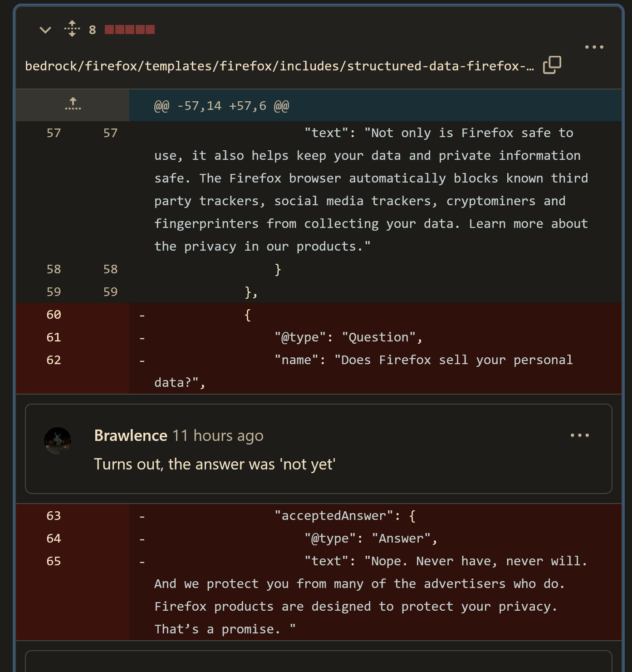This screenshot has height=672, width=632.
Task: Open the structured-data-firefox file path link
Action: click(x=279, y=66)
